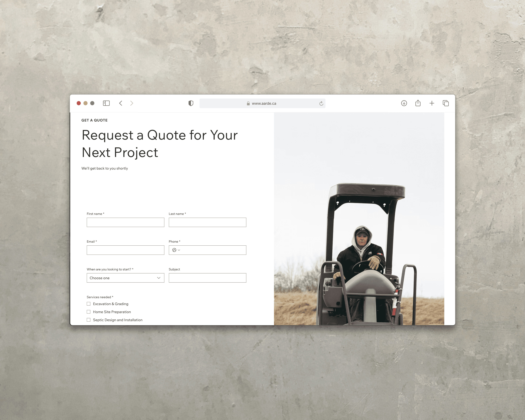
Task: Tick the Home Site Preparation checkbox
Action: pyautogui.click(x=89, y=312)
